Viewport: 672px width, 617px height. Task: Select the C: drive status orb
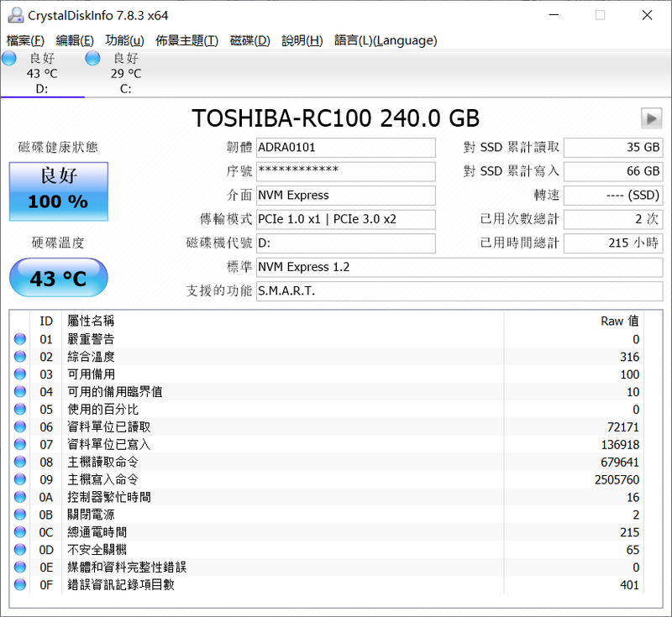(x=93, y=58)
